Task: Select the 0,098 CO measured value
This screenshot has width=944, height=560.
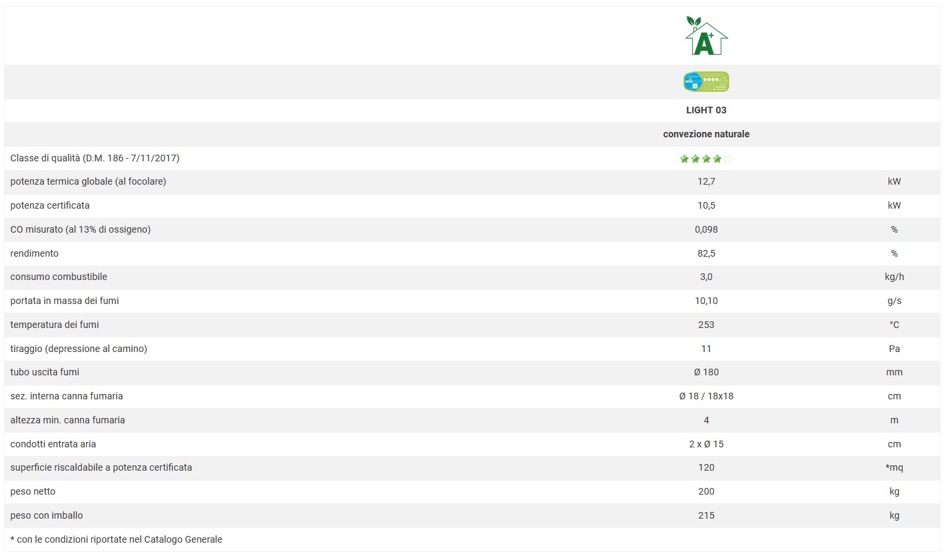Action: coord(706,229)
